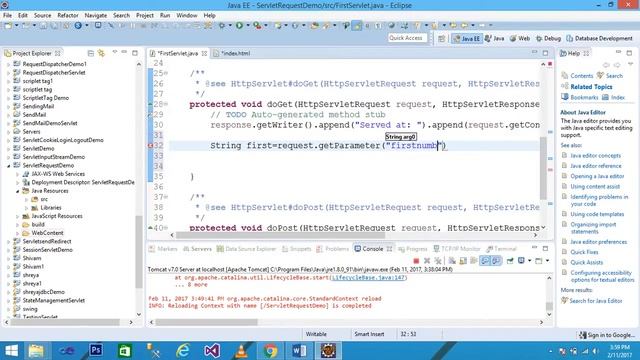Click the Run Last Tool external tools icon
Viewport: 640px width, 360px height.
257,25
